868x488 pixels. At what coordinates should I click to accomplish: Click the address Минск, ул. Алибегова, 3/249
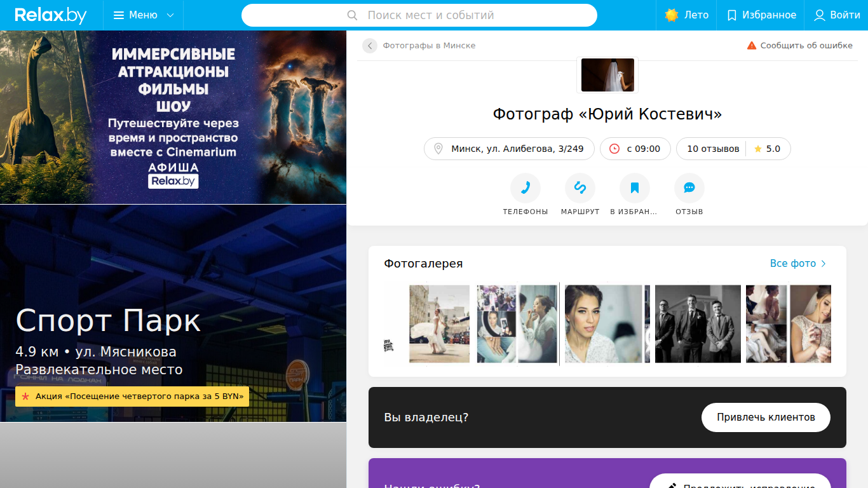[x=509, y=149]
